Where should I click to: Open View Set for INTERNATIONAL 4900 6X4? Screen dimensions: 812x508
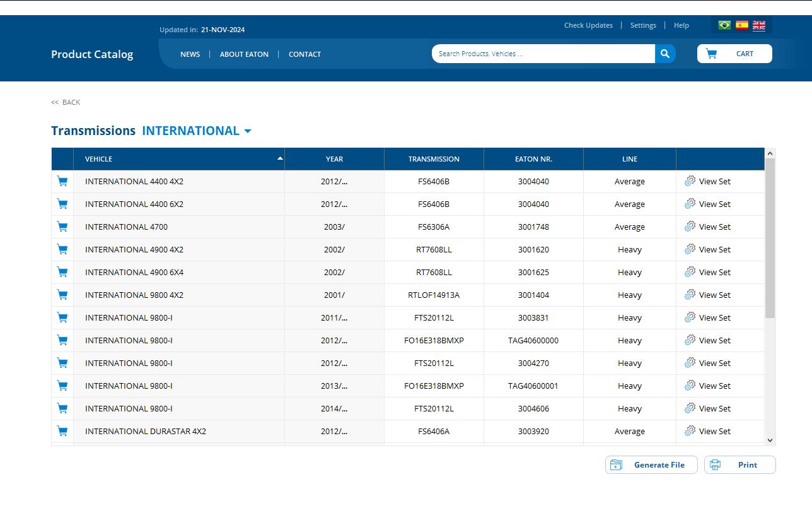coord(708,272)
